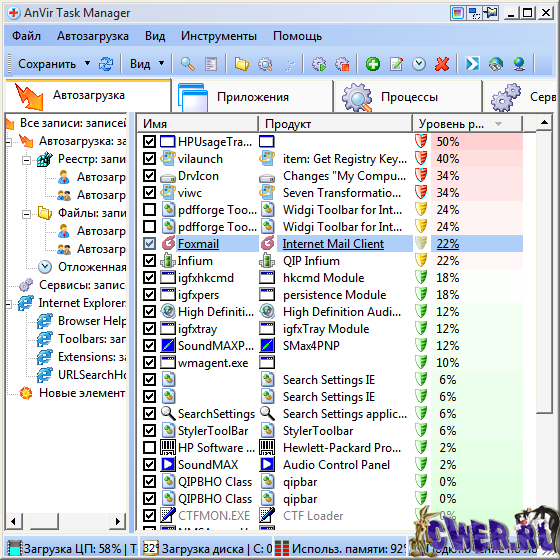The width and height of the screenshot is (560, 560).
Task: Switch to the Процессы tab
Action: pos(407,96)
